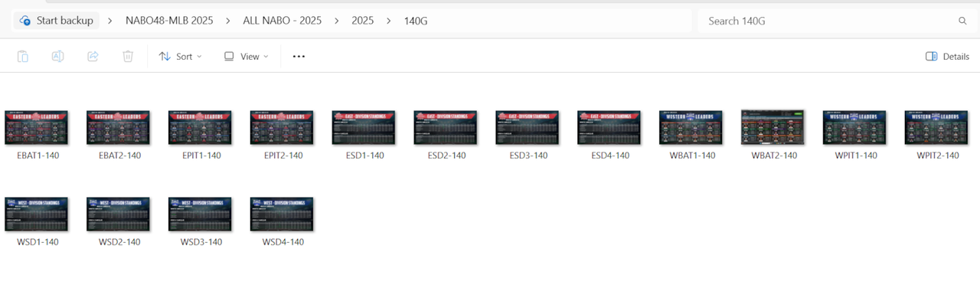980x282 pixels.
Task: Select the EBAT1-140 image thumbnail
Action: (x=37, y=127)
